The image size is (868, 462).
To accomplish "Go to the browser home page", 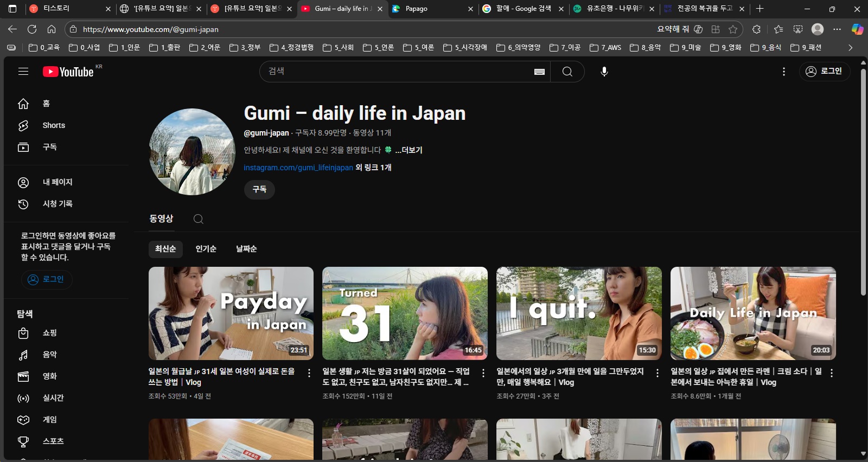I will (x=52, y=29).
